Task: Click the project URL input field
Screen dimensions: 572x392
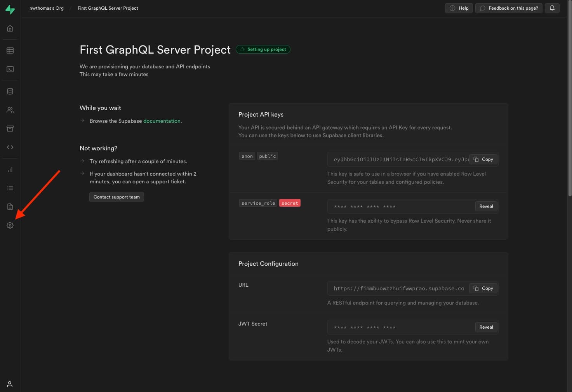Action: [398, 289]
